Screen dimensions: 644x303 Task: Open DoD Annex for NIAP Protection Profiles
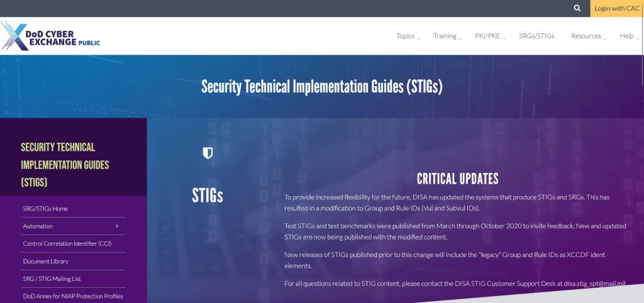point(73,297)
